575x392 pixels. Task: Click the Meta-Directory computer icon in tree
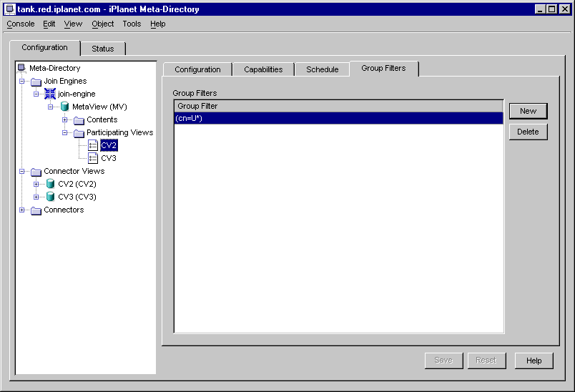[x=21, y=67]
